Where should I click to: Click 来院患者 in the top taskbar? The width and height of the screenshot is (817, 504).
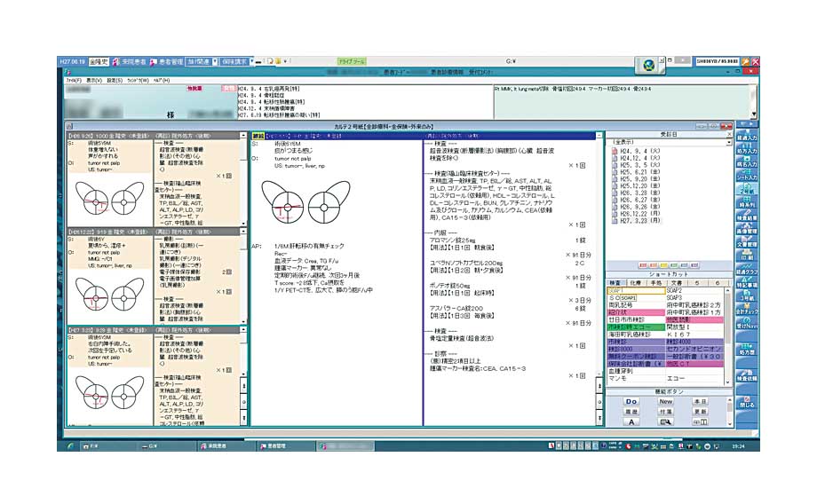(127, 62)
